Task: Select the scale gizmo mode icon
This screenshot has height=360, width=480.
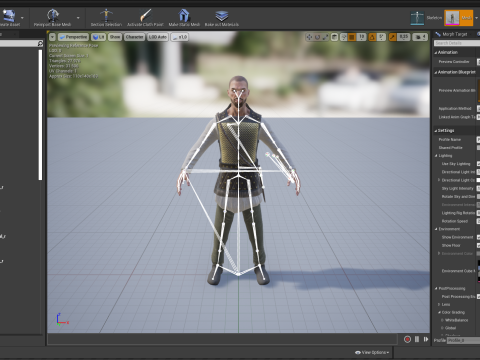Action: click(325, 37)
